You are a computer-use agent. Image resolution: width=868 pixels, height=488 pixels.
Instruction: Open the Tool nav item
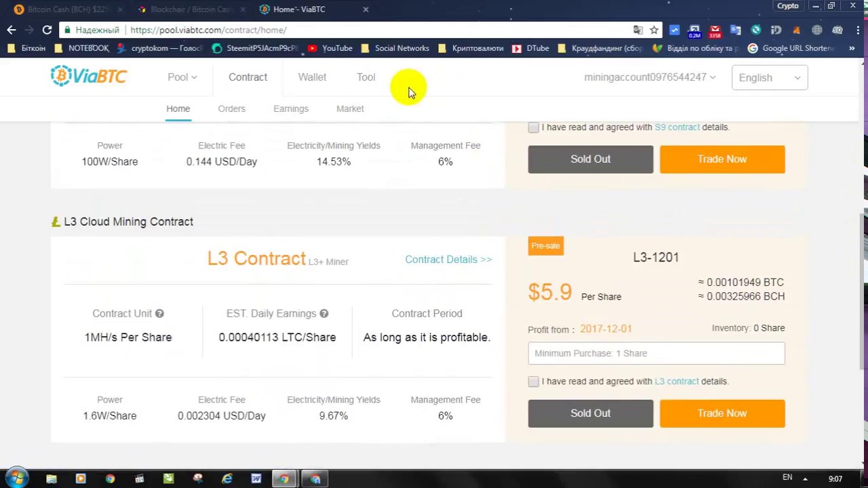click(366, 77)
